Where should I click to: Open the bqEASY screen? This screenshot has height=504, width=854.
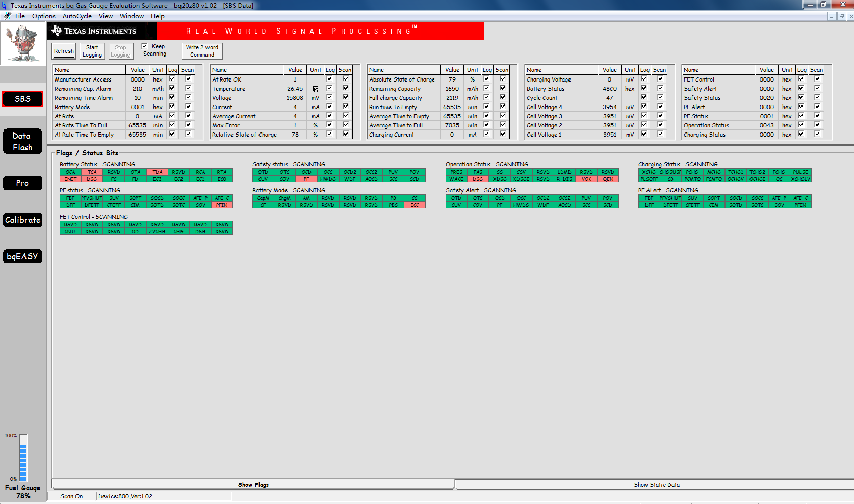pyautogui.click(x=22, y=256)
